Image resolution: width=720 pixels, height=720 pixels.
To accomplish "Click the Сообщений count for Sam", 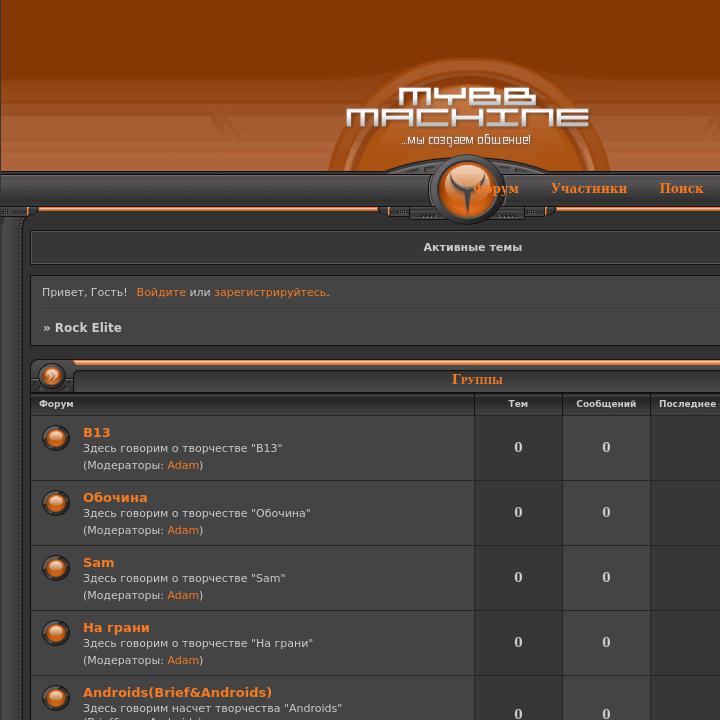I will click(606, 577).
